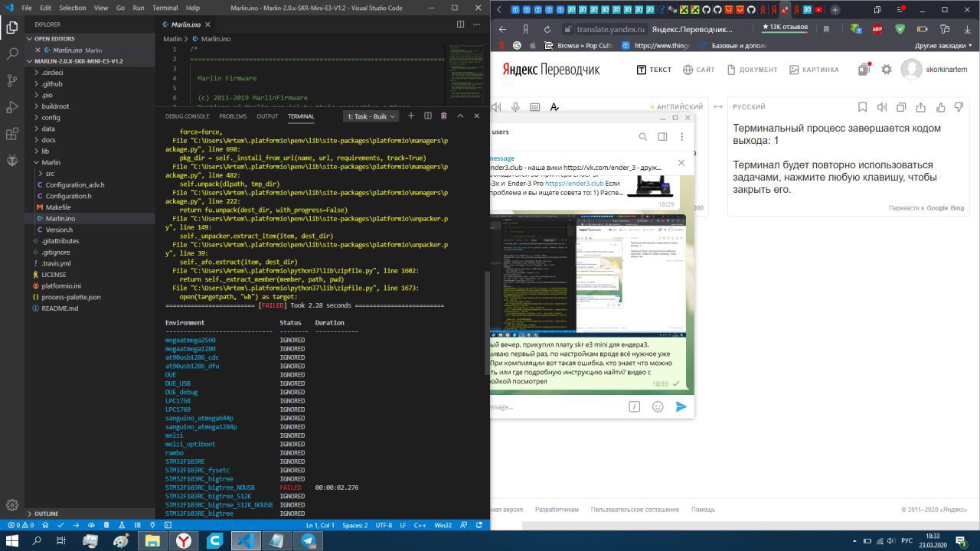Switch to the PROBLEMS tab
This screenshot has height=551, width=980.
click(233, 116)
